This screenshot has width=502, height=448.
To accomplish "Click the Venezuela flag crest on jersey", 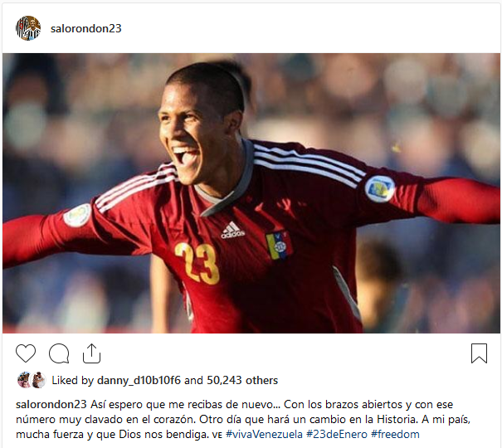I will [x=279, y=245].
